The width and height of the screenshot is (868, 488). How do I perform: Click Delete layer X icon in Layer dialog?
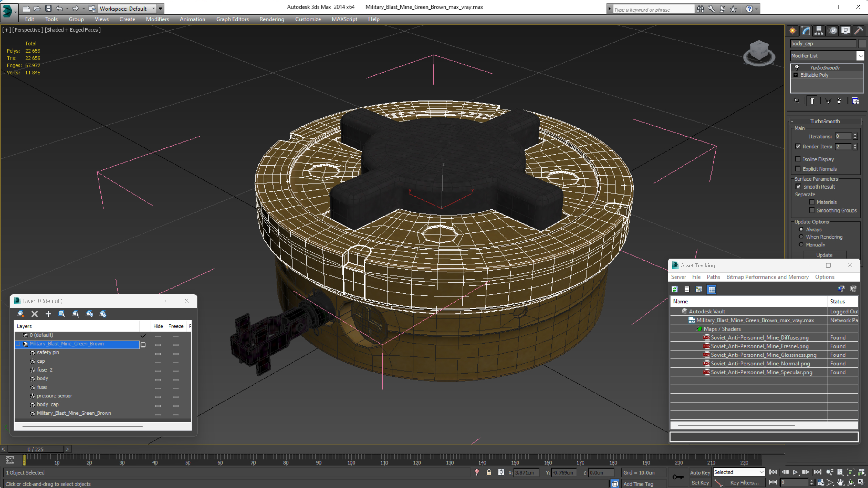(x=35, y=314)
